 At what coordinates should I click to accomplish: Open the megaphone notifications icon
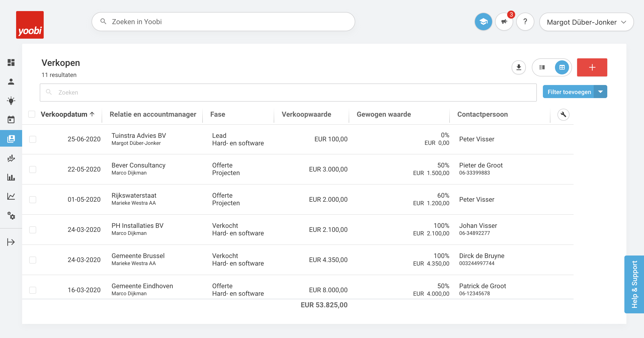point(504,22)
